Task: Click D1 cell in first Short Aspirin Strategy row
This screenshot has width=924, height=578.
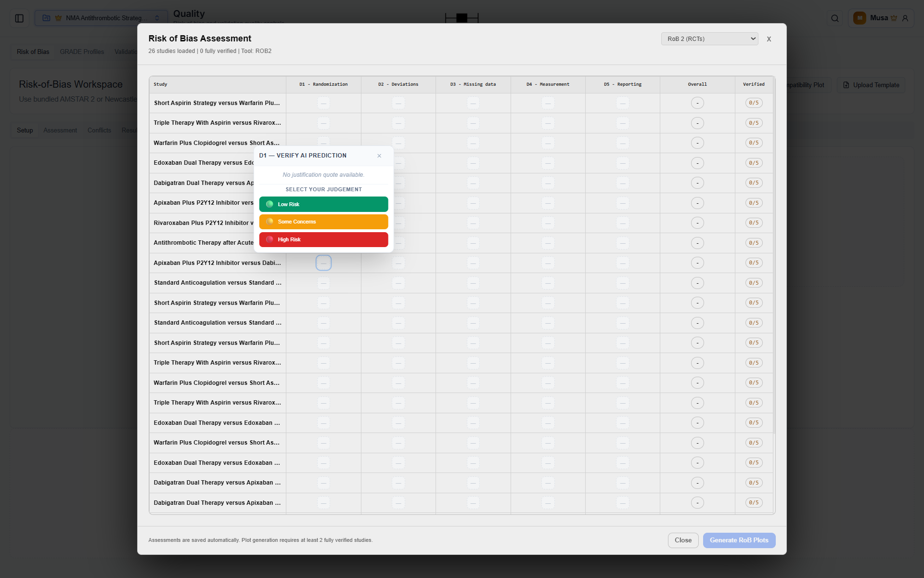Action: [323, 103]
